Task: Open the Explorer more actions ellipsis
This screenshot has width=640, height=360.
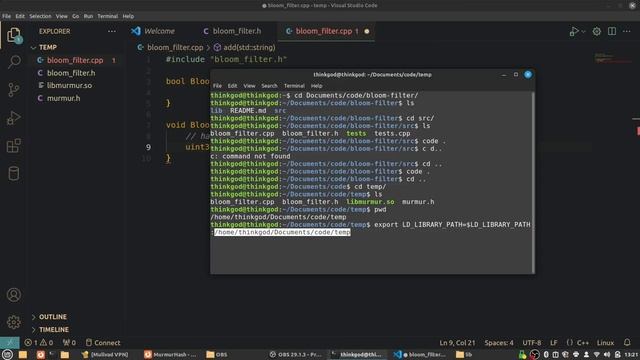Action: pos(111,31)
